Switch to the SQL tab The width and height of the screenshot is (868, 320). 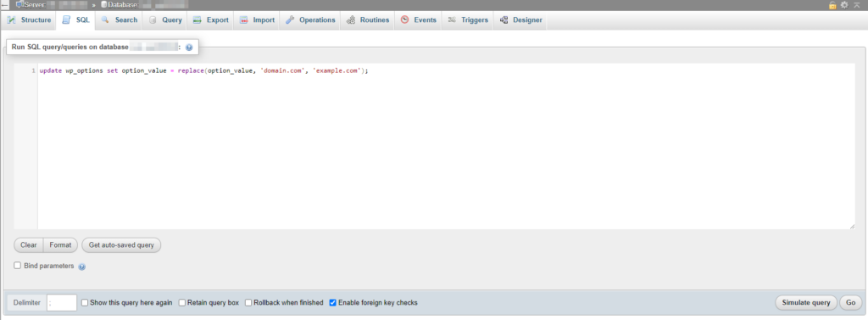(75, 20)
